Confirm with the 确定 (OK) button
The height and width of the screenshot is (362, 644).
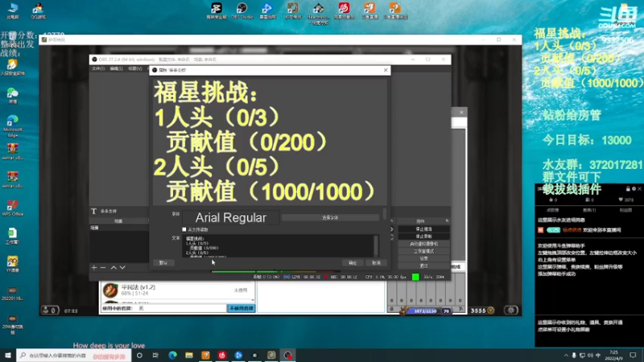click(x=353, y=263)
